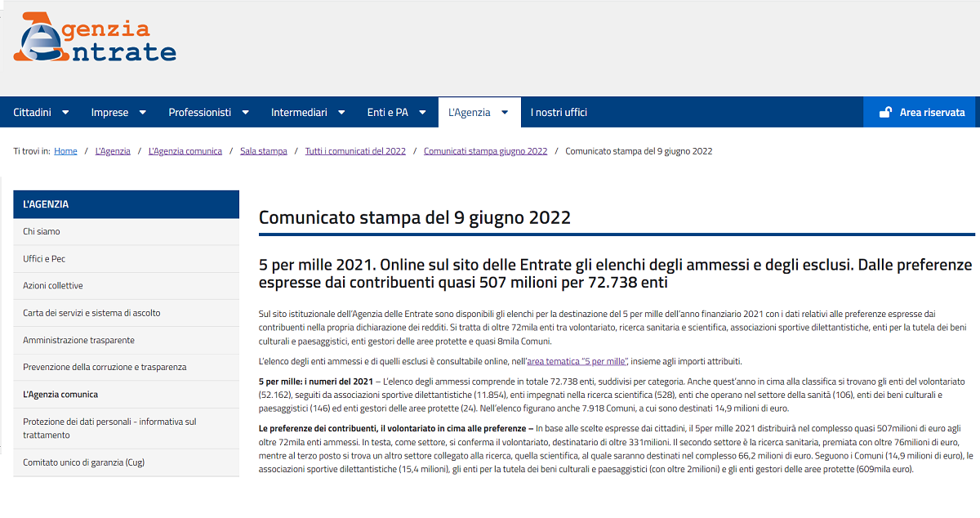Follow the area tematica "5 per mille" link
Image resolution: width=980 pixels, height=518 pixels.
[577, 361]
